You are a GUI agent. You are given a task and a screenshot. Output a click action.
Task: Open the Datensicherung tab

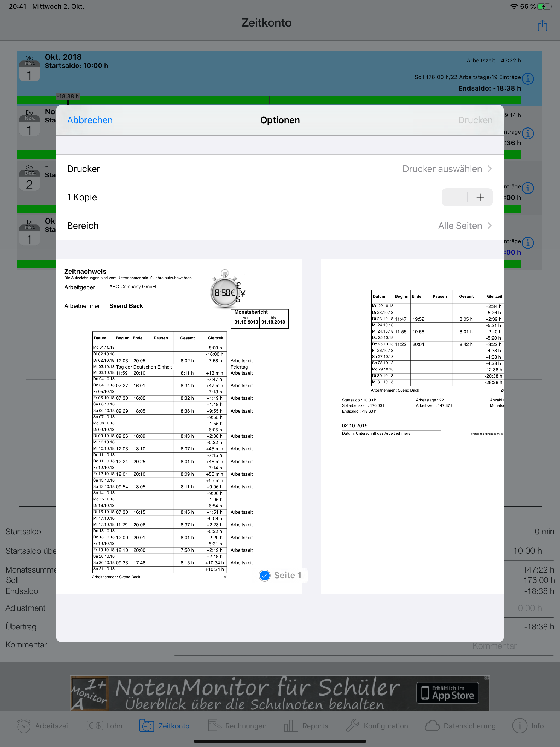(460, 726)
